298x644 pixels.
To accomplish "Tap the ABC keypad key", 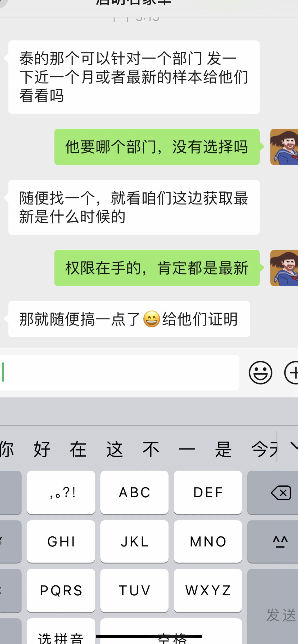I will coord(134,492).
